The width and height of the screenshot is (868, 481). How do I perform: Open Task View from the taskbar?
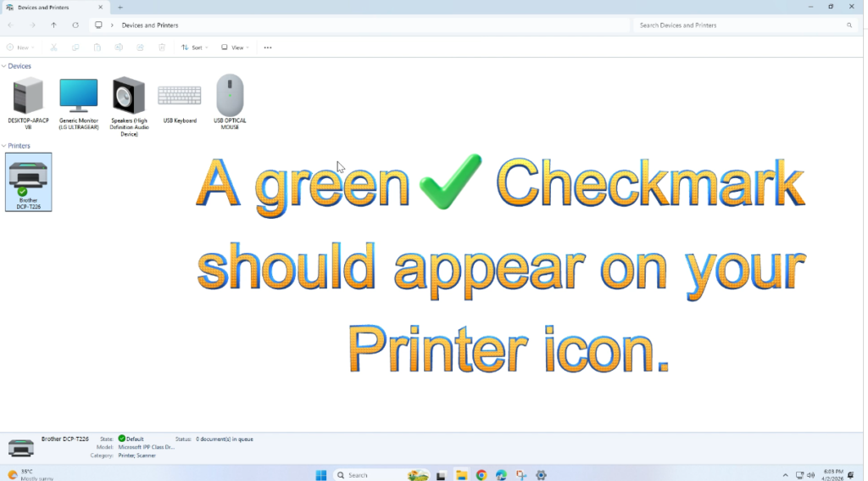pos(441,475)
